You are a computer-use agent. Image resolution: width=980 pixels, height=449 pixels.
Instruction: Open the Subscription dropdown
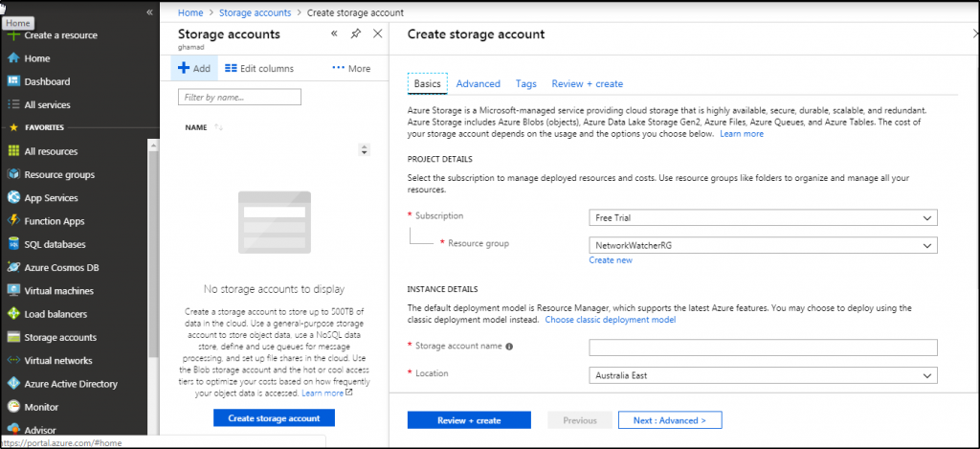[x=762, y=218]
